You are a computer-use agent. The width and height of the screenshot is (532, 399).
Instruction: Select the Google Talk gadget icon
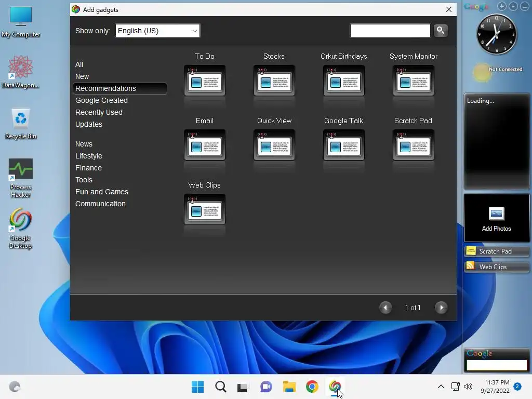(x=344, y=145)
